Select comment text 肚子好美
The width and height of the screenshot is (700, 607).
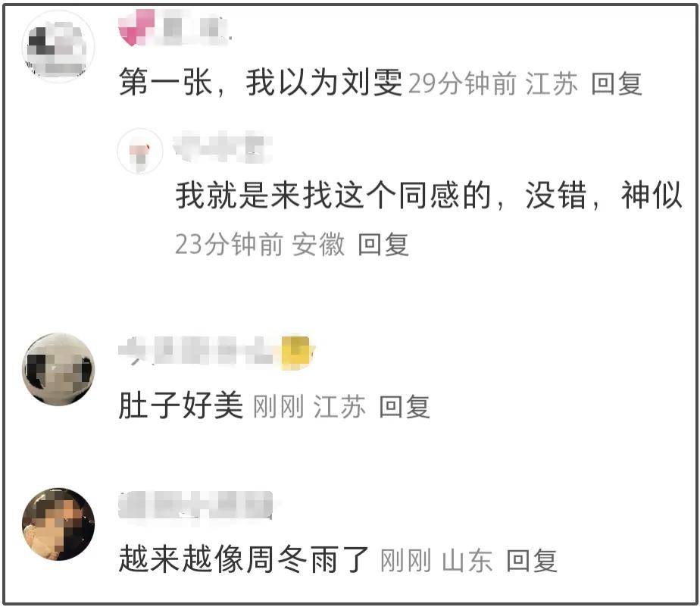(x=181, y=405)
